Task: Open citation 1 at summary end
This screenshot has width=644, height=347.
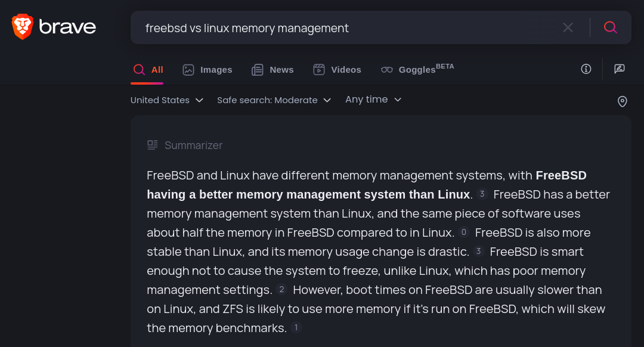Action: [x=296, y=328]
